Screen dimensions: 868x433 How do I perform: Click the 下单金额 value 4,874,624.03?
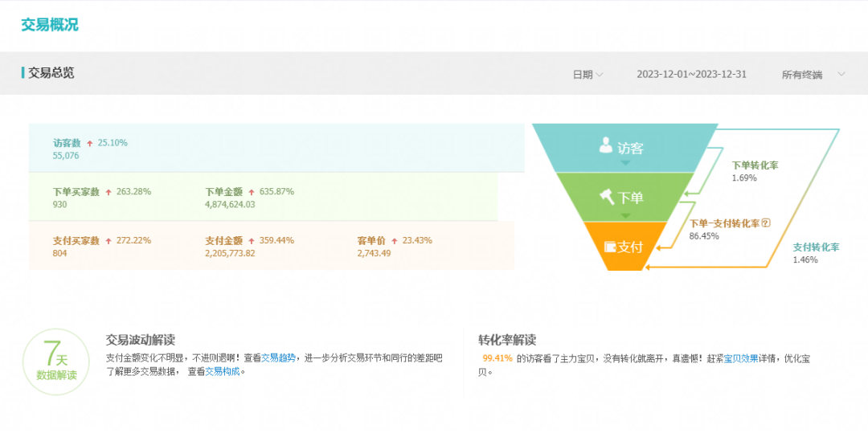click(230, 205)
